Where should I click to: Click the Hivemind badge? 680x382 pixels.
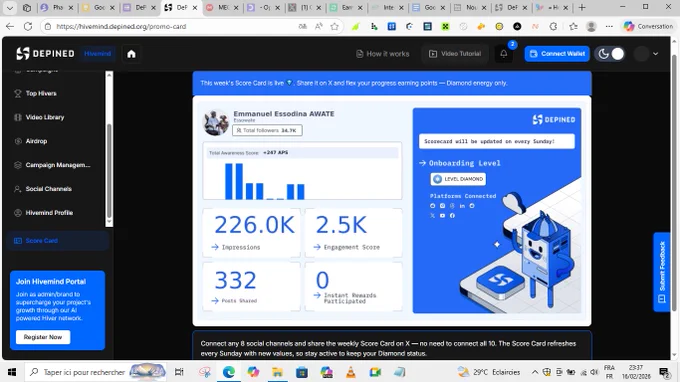coord(98,54)
